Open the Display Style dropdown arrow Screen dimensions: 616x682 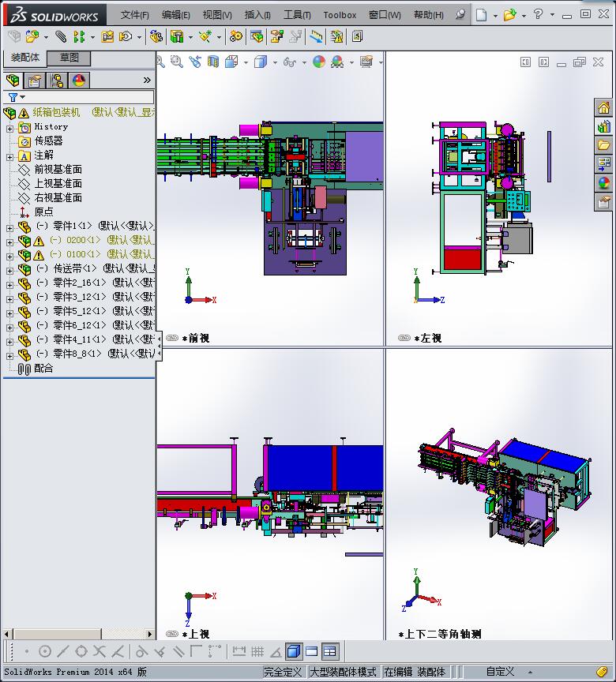(x=275, y=62)
